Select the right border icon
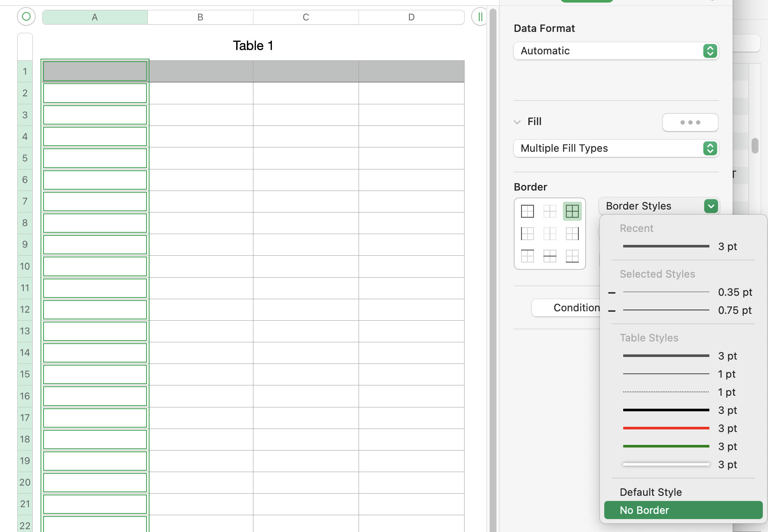This screenshot has width=768, height=532. (x=572, y=234)
